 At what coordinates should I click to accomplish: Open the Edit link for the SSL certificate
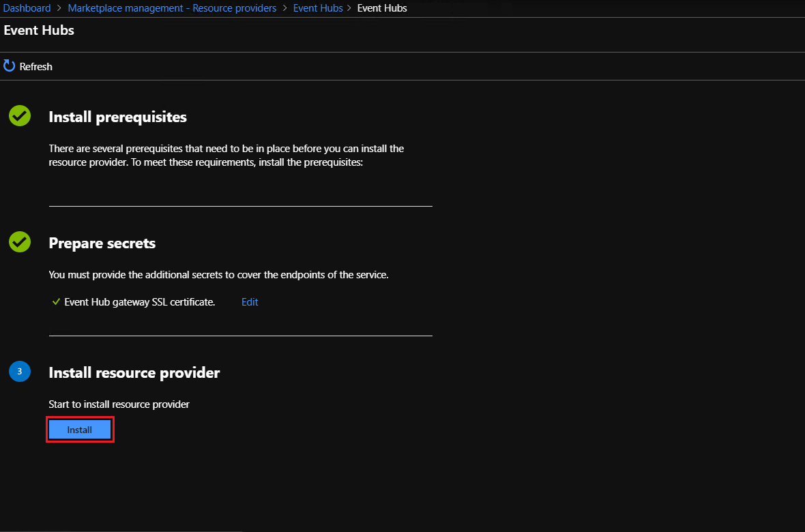pos(249,301)
